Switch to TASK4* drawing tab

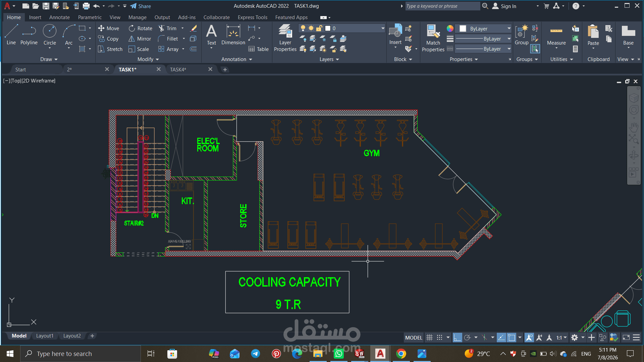click(178, 70)
